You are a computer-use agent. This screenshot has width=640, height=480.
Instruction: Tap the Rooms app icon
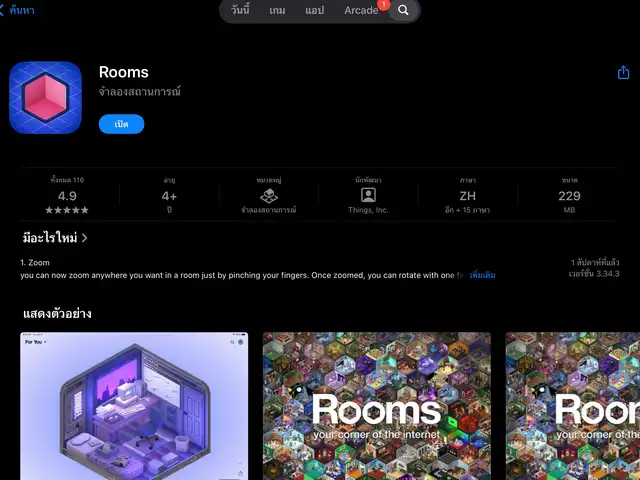[x=45, y=97]
